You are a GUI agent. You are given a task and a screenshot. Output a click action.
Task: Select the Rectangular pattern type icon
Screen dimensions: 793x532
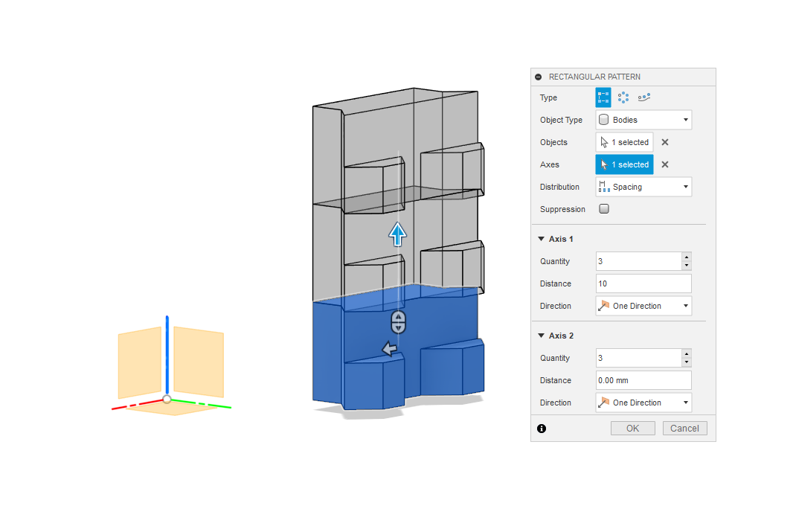pos(603,97)
